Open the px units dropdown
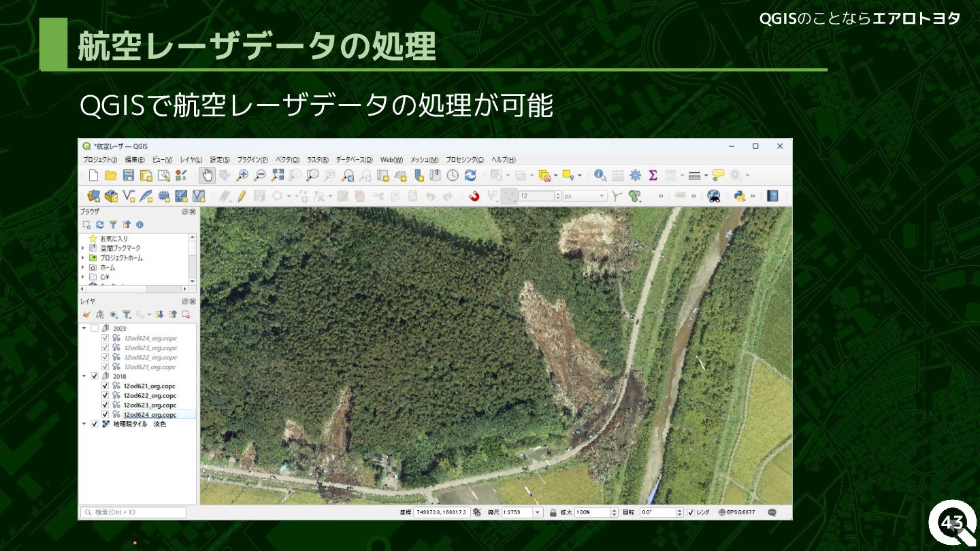 (585, 196)
